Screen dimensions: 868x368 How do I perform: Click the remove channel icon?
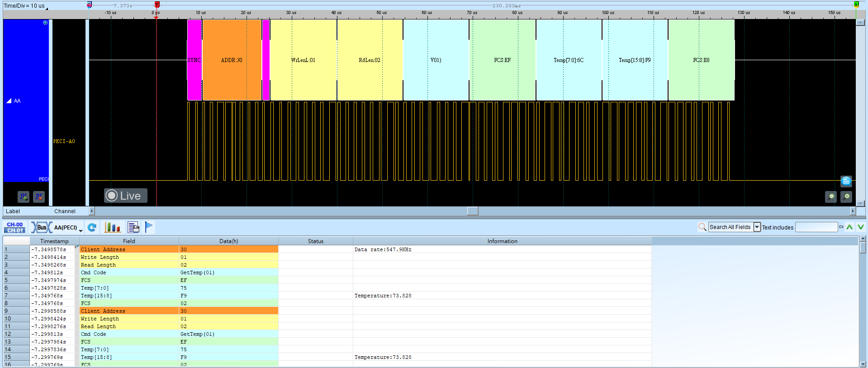click(39, 197)
